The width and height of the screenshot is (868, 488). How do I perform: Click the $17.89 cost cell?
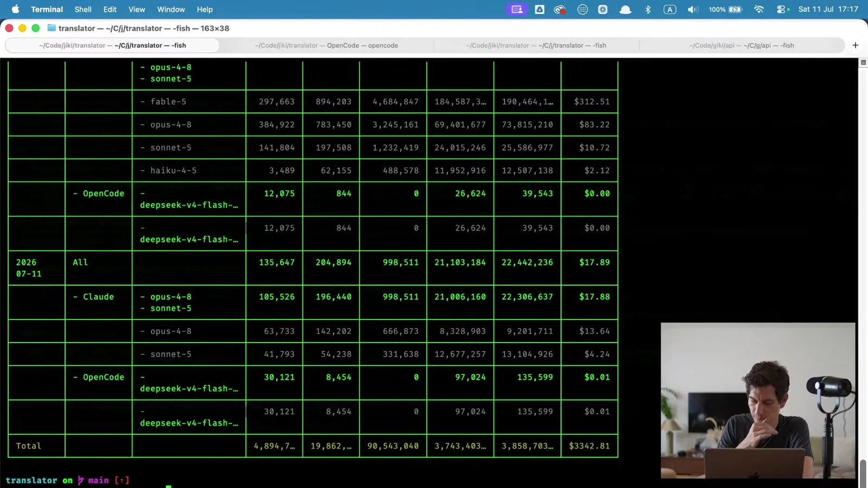595,262
